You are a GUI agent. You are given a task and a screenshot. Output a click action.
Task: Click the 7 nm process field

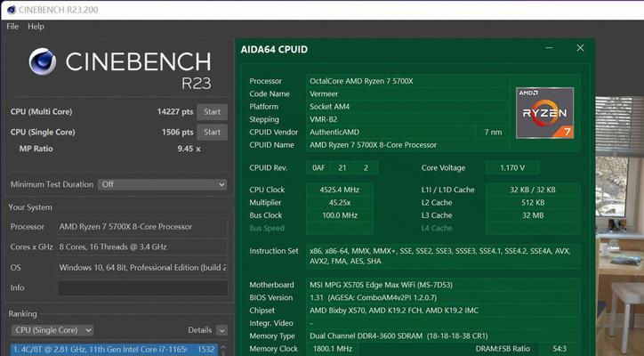[x=493, y=132]
